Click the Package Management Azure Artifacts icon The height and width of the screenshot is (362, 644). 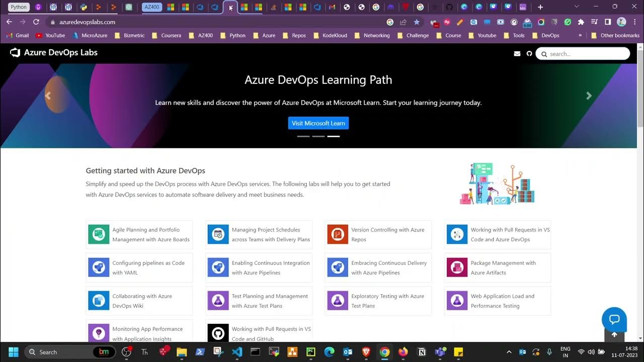457,267
